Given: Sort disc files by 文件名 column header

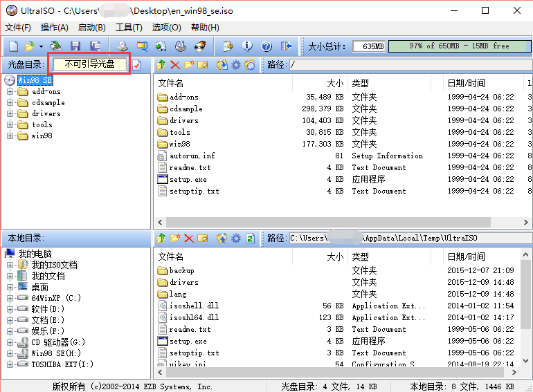Looking at the screenshot, I should (x=224, y=83).
